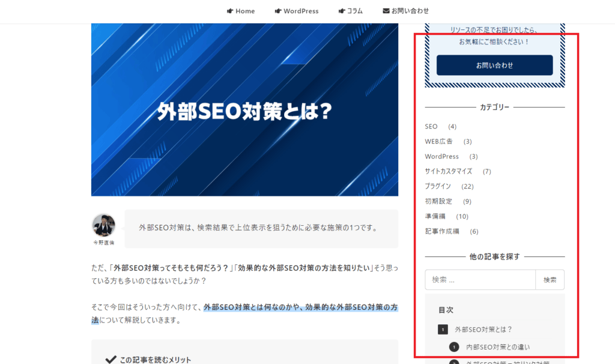Click the カテゴリー sidebar heading
This screenshot has height=364, width=615.
(495, 107)
